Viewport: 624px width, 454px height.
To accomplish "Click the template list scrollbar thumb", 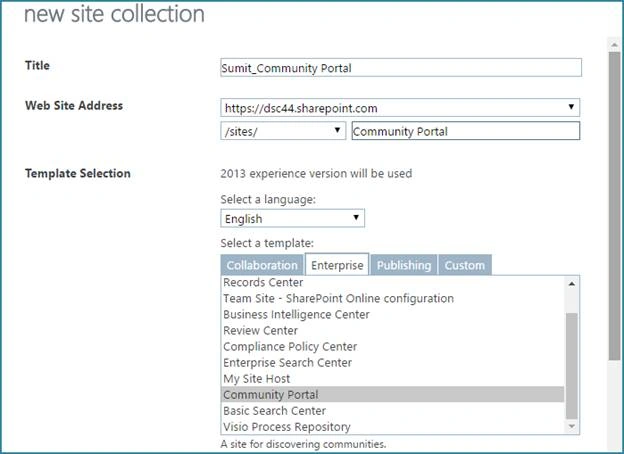I will (x=572, y=366).
